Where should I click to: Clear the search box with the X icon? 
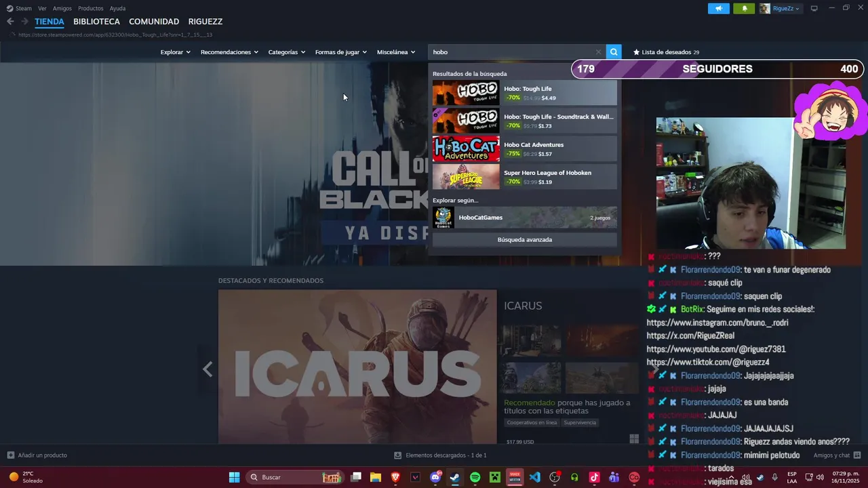598,52
